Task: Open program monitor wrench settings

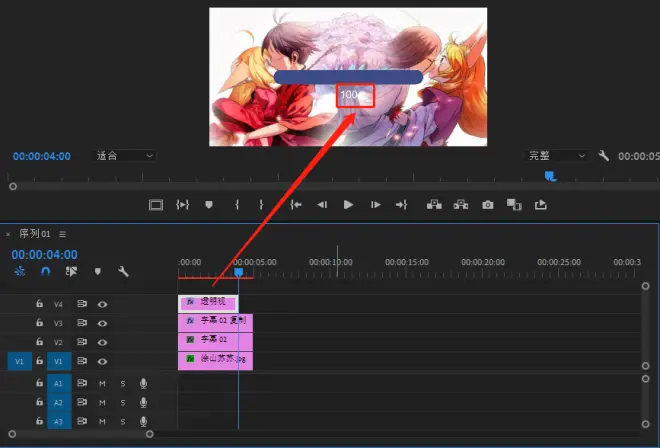Action: click(604, 156)
